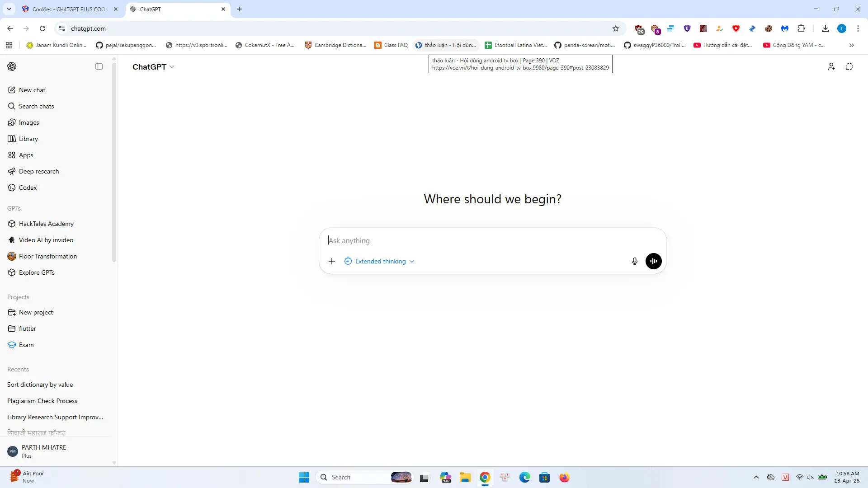Click the temporary chat icon at top right
This screenshot has width=868, height=488.
849,66
